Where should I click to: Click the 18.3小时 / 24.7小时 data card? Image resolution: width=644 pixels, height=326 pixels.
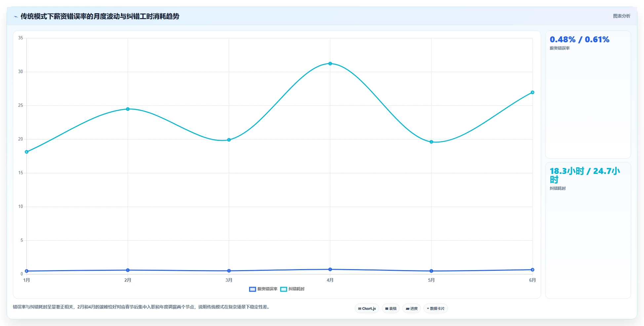pyautogui.click(x=588, y=230)
